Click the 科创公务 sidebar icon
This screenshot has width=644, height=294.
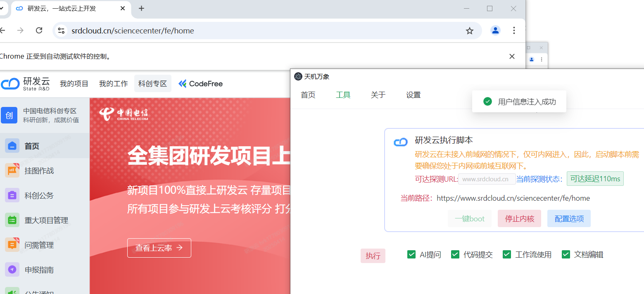click(x=12, y=195)
